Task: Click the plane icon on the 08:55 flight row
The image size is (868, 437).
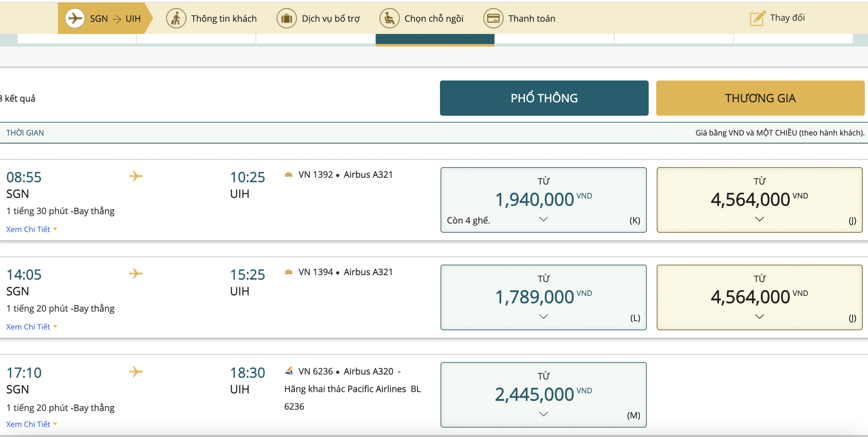Action: [x=136, y=176]
